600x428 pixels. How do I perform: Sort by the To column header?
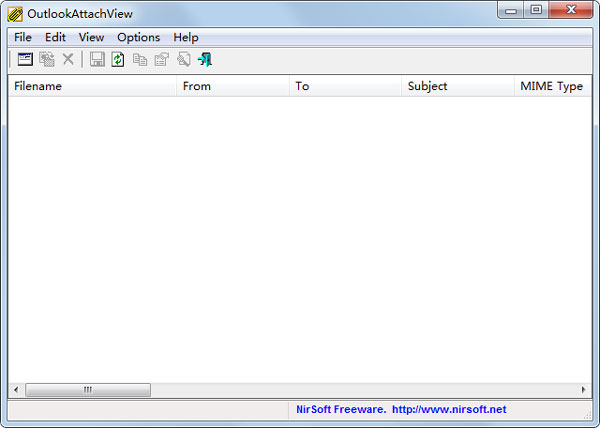click(x=345, y=86)
